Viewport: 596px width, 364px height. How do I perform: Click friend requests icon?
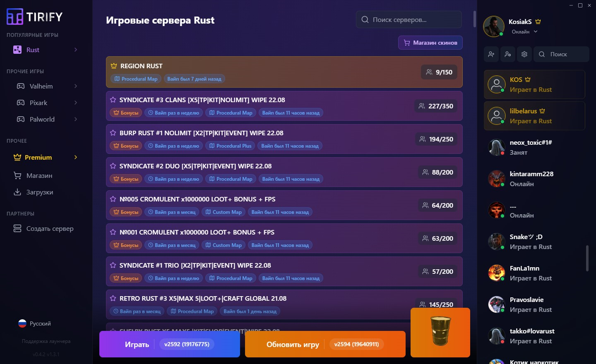[508, 54]
